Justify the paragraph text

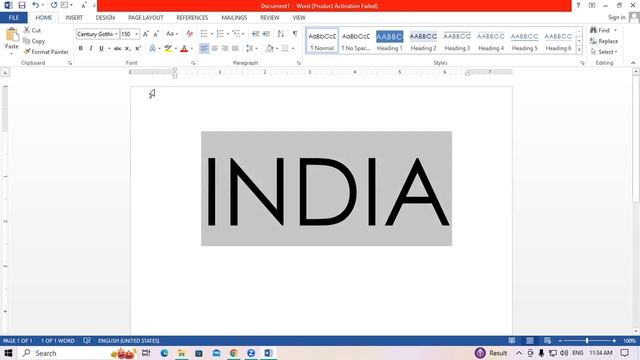(235, 49)
